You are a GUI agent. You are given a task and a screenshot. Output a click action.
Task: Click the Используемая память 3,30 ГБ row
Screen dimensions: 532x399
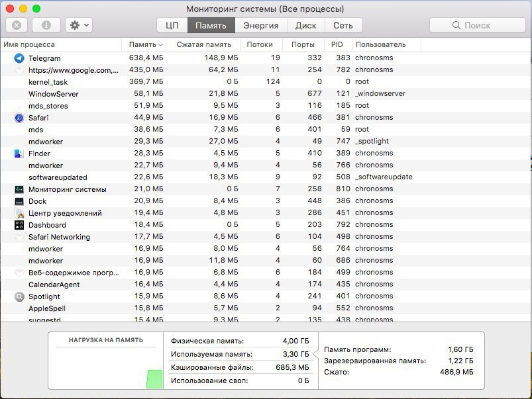pyautogui.click(x=240, y=354)
